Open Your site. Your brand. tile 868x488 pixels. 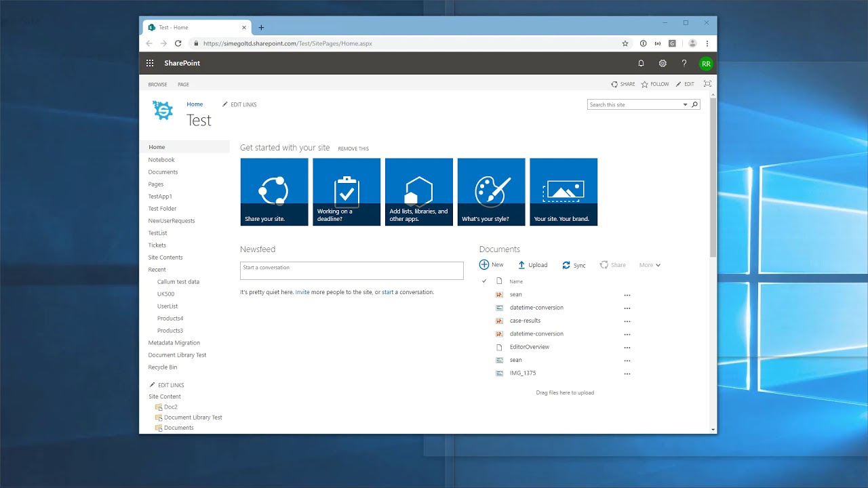coord(564,192)
